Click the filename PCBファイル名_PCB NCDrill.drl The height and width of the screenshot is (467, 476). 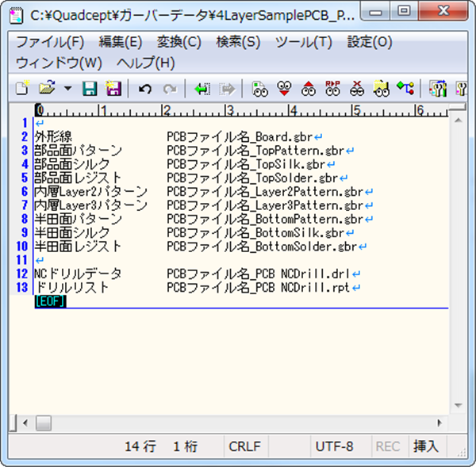click(x=259, y=274)
